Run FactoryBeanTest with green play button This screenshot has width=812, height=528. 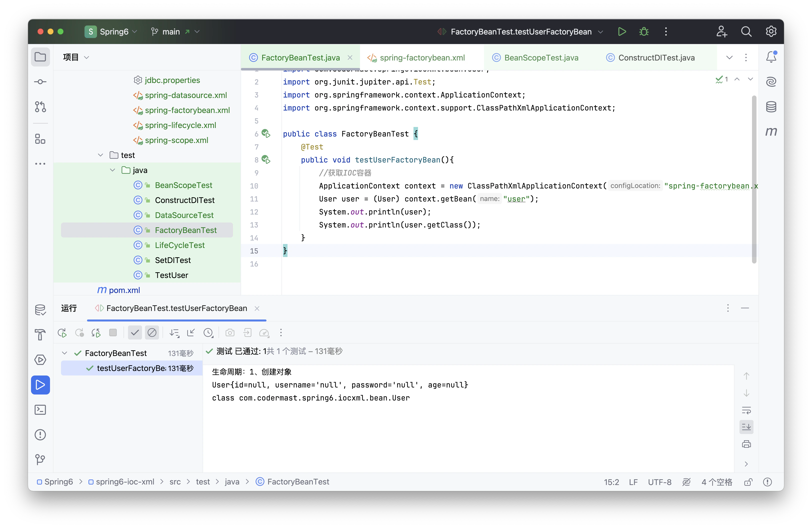tap(621, 32)
